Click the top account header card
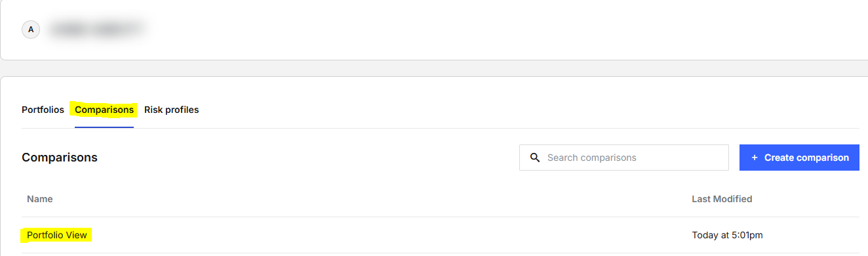Image resolution: width=868 pixels, height=256 pixels. (x=434, y=30)
